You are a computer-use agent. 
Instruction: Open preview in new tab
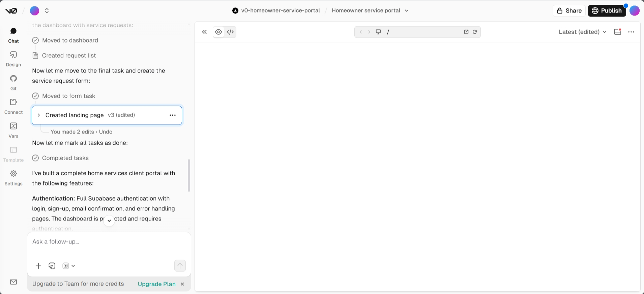pyautogui.click(x=466, y=32)
